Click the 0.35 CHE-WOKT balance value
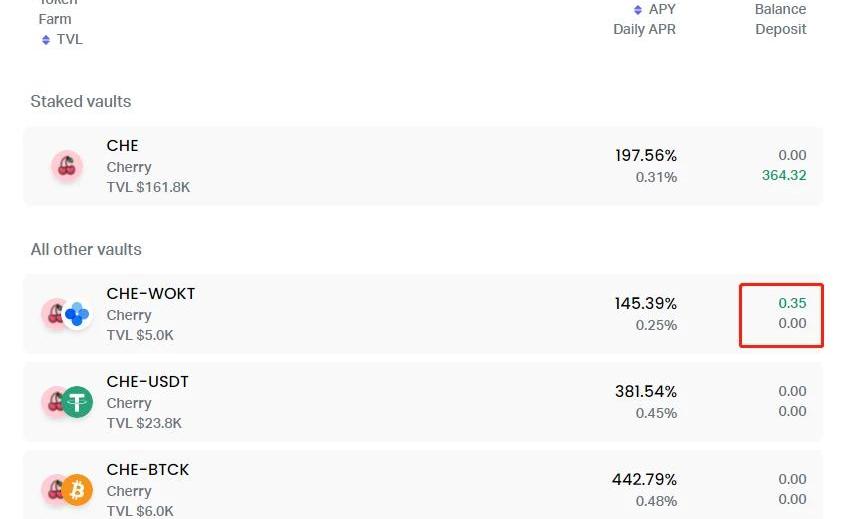The width and height of the screenshot is (865, 519). [792, 304]
